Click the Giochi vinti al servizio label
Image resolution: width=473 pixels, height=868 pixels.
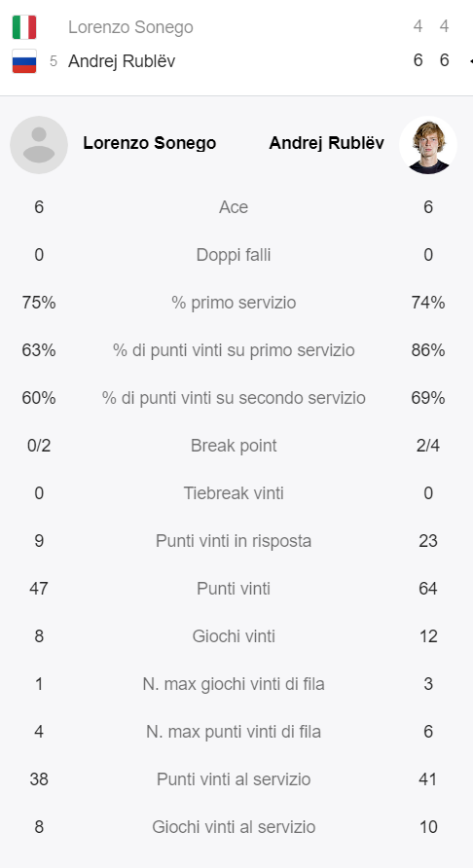click(234, 827)
